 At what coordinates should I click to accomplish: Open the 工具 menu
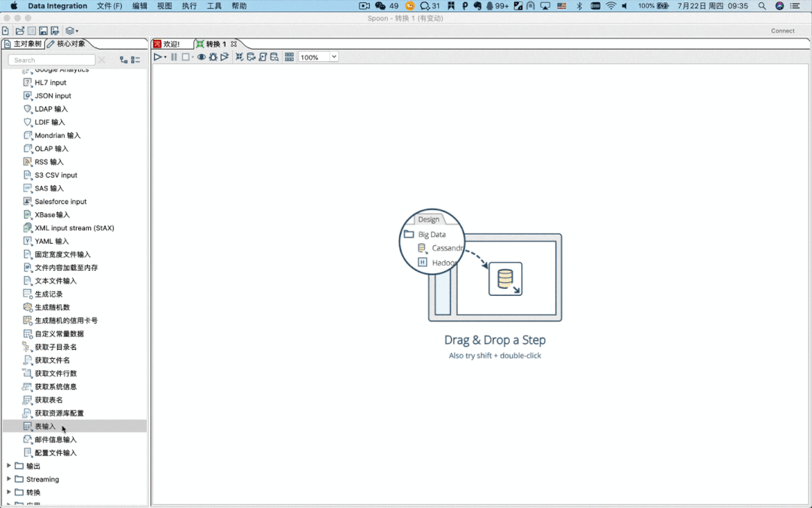(x=214, y=6)
